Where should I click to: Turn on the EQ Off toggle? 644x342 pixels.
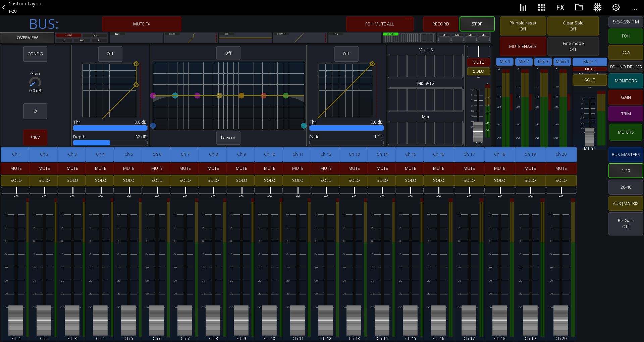pyautogui.click(x=228, y=53)
